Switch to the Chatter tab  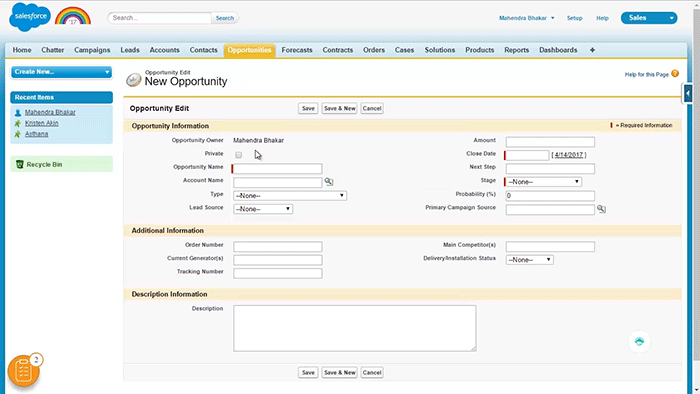tap(53, 50)
